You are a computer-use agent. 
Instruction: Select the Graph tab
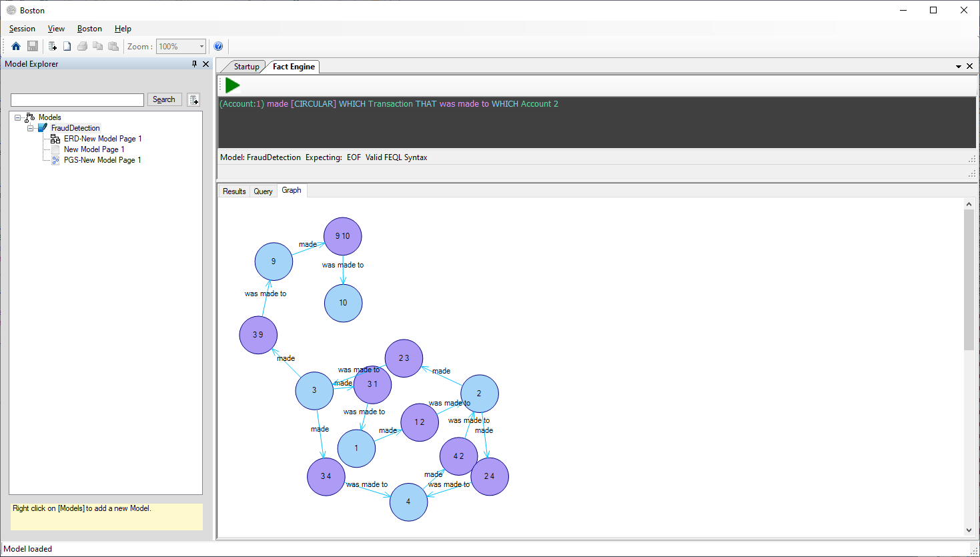pyautogui.click(x=292, y=191)
